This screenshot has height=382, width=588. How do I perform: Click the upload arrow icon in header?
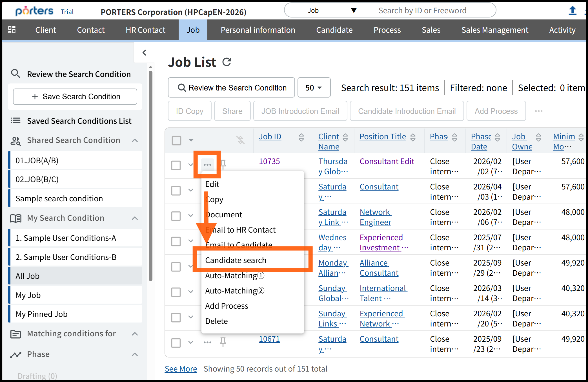(x=572, y=11)
